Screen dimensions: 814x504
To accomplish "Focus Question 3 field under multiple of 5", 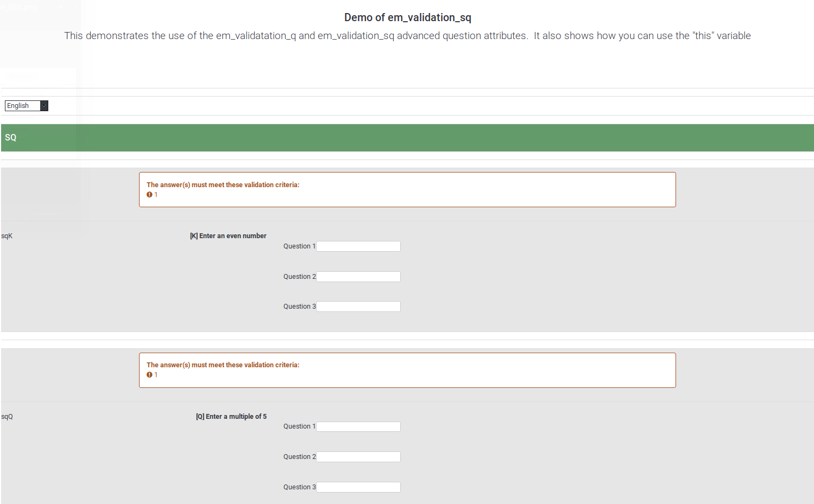I will click(x=358, y=487).
